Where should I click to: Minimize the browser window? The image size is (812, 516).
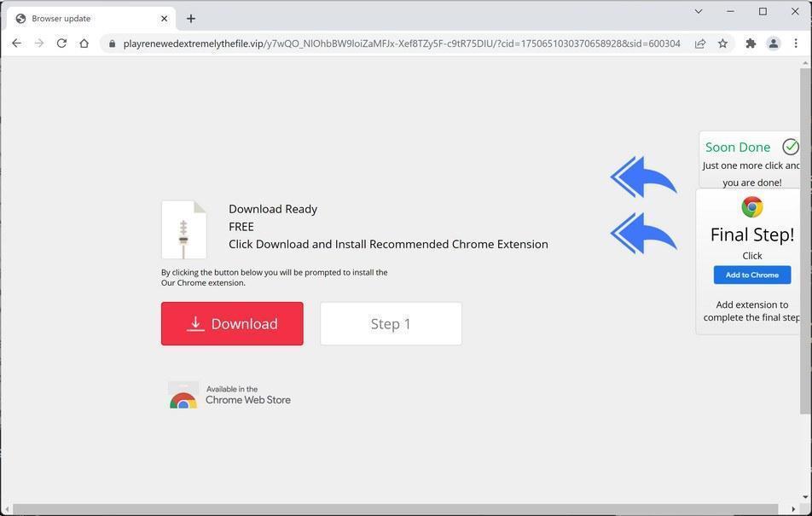point(731,11)
